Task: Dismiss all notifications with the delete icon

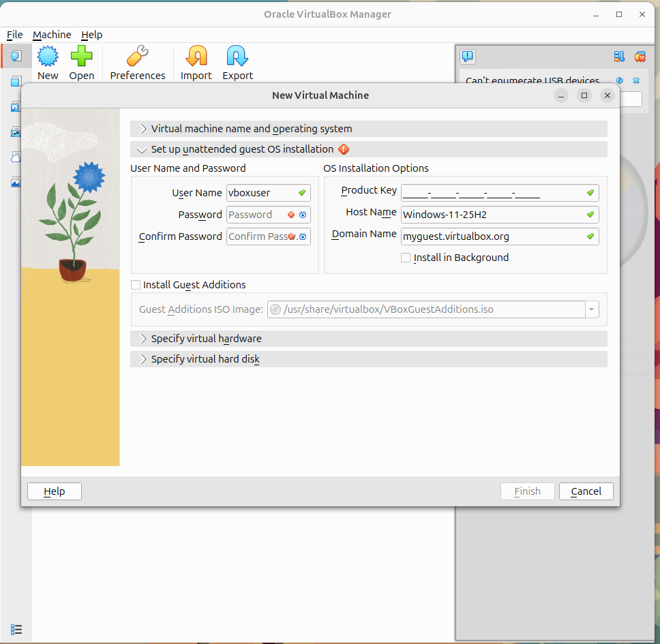Action: (x=640, y=57)
